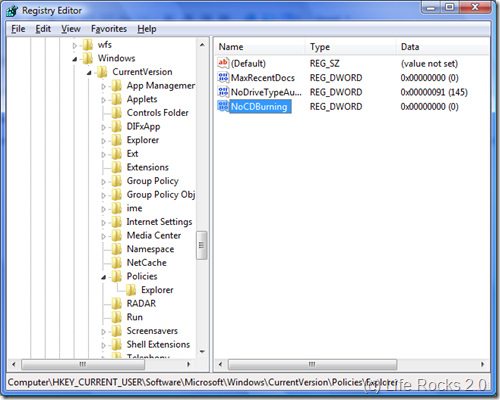This screenshot has height=400, width=500.
Task: Click the NoDriveTypeAu... DWORD value icon
Action: [x=223, y=92]
